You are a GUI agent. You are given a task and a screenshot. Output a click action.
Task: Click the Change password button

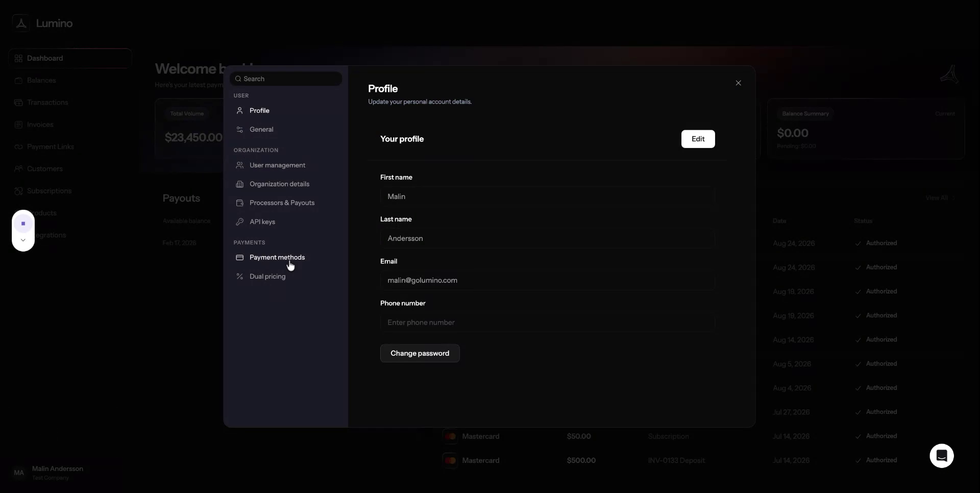pyautogui.click(x=420, y=353)
